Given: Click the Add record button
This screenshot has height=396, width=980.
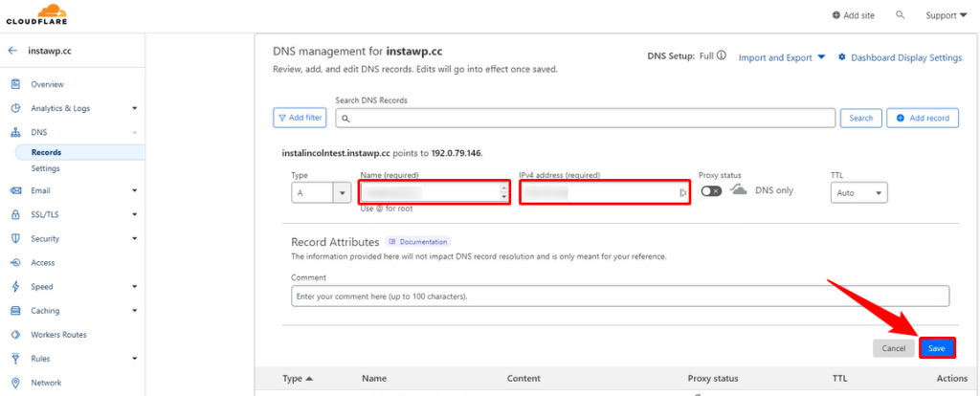Looking at the screenshot, I should point(923,118).
